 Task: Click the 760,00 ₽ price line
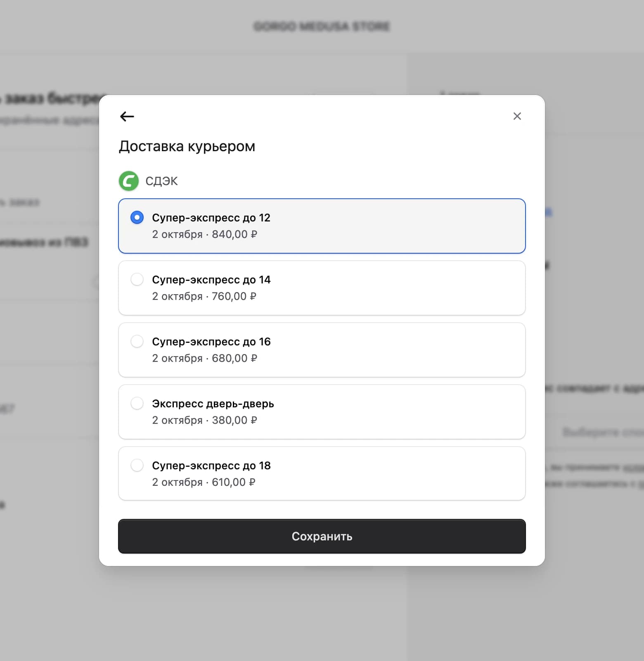204,296
